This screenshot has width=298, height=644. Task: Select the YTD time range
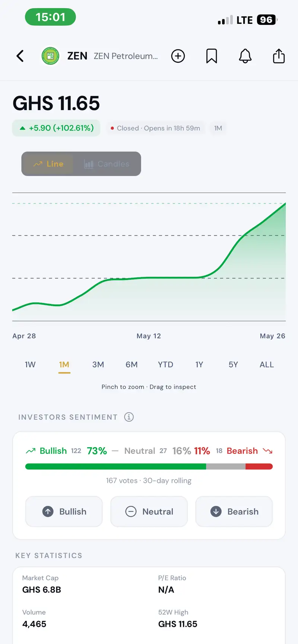(165, 365)
